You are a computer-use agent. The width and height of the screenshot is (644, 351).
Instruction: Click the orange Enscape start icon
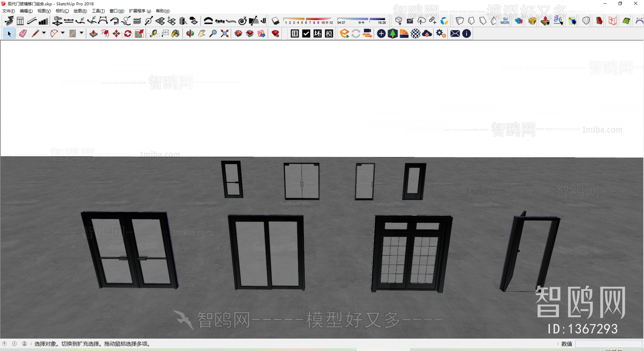click(344, 34)
